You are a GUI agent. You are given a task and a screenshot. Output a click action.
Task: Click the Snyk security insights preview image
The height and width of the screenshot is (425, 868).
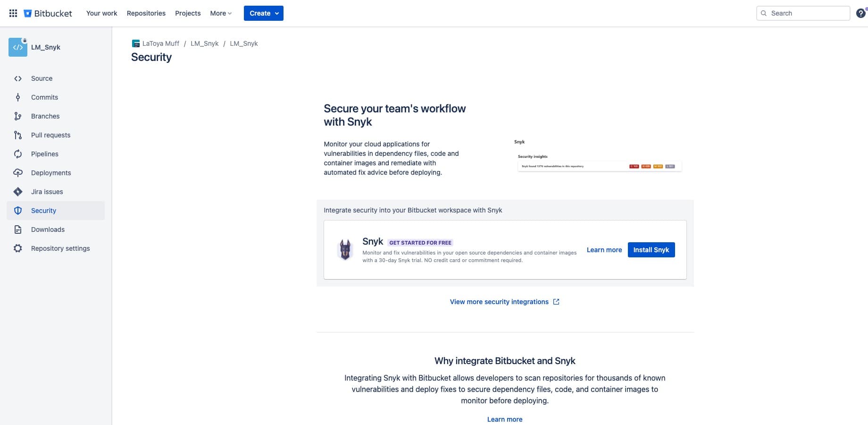599,156
